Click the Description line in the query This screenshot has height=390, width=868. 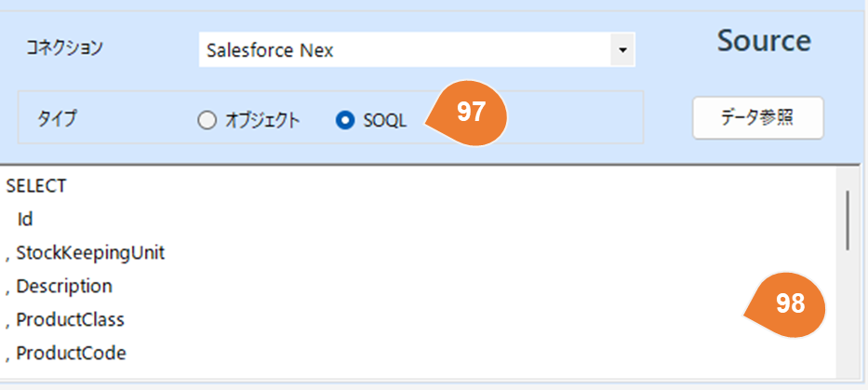pos(63,286)
